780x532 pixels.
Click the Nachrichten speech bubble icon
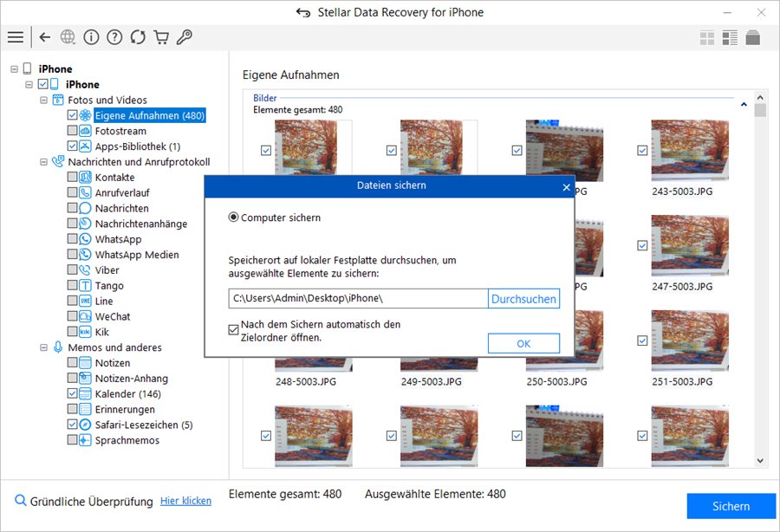[x=85, y=208]
